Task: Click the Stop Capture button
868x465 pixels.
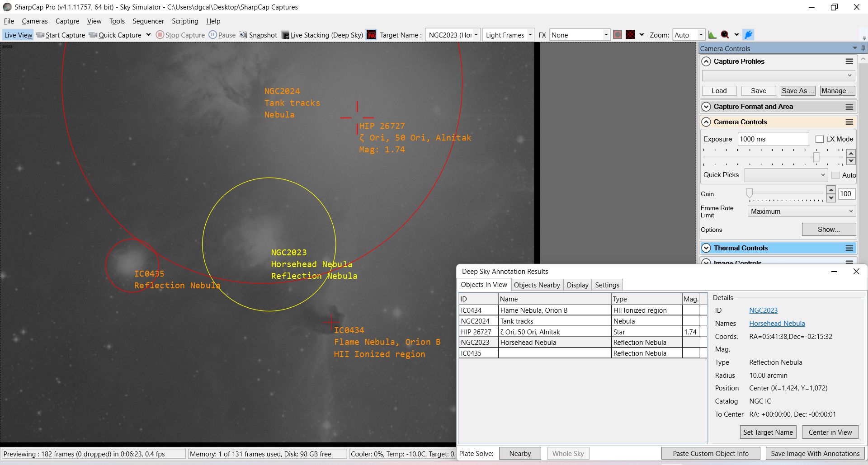Action: [x=180, y=35]
